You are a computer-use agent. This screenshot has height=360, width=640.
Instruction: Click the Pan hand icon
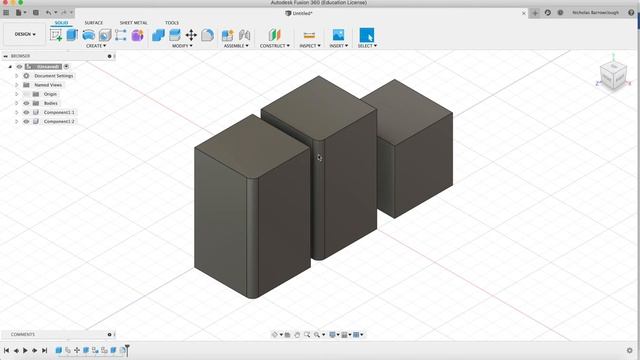[x=297, y=335]
